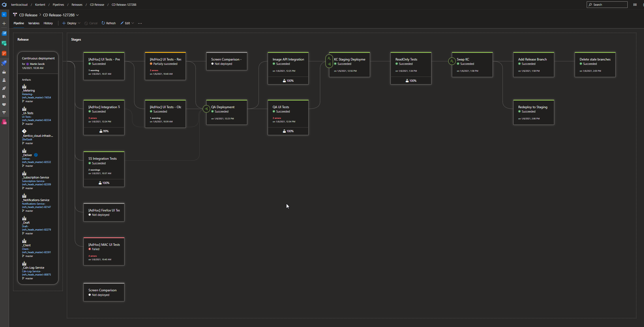Switch to the History tab
Image resolution: width=644 pixels, height=327 pixels.
click(48, 23)
